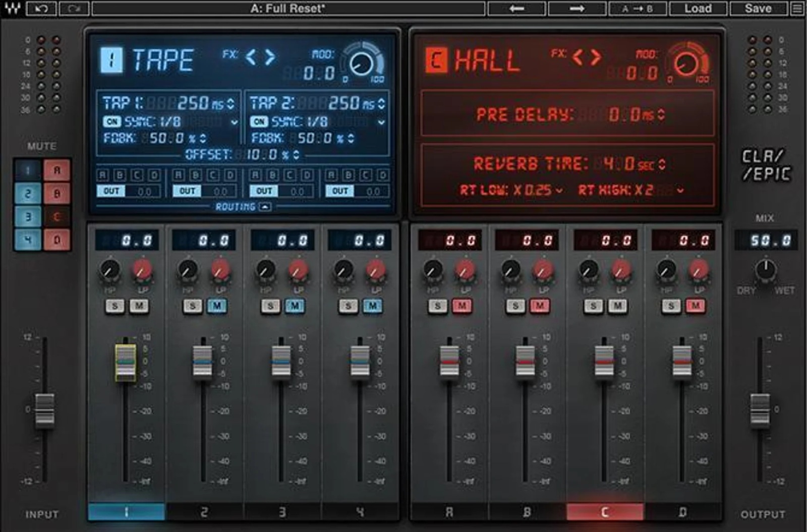The height and width of the screenshot is (532, 807).
Task: Click the blue MOD knob in TAPE display
Action: click(x=361, y=64)
